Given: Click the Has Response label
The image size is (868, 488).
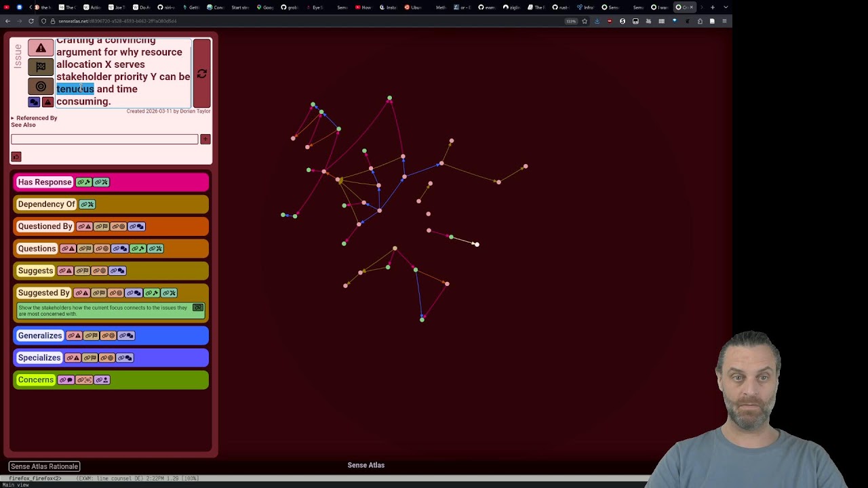Looking at the screenshot, I should pyautogui.click(x=45, y=182).
